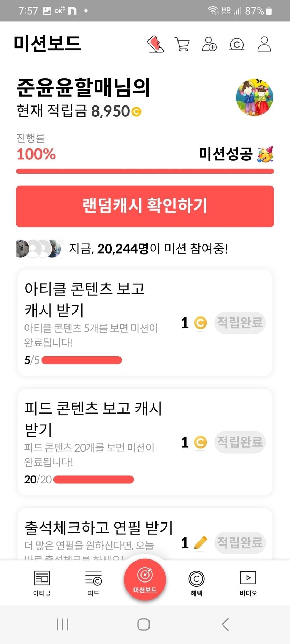Viewport: 290px width, 644px height.
Task: Select the center 미션보드 tab button
Action: [x=145, y=580]
